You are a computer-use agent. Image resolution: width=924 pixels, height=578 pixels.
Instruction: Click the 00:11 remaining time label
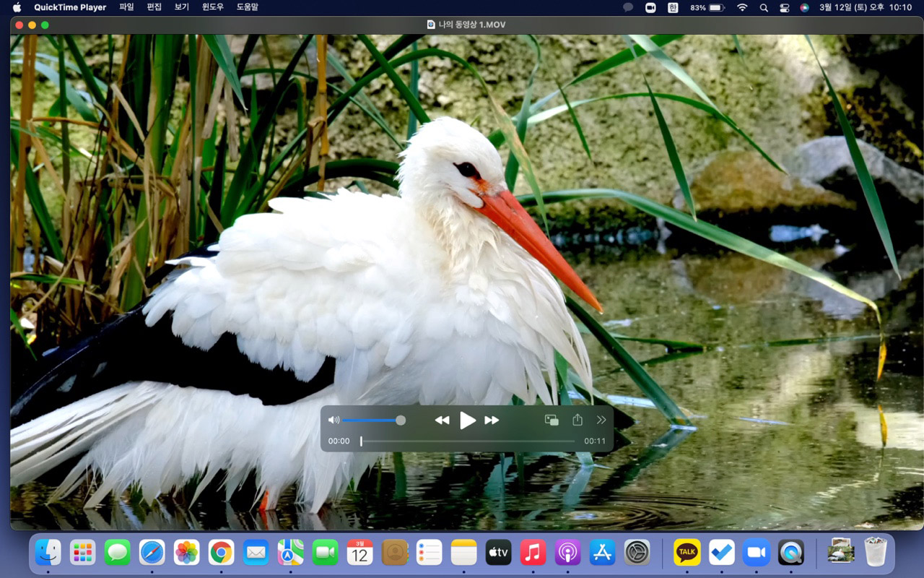click(x=595, y=441)
